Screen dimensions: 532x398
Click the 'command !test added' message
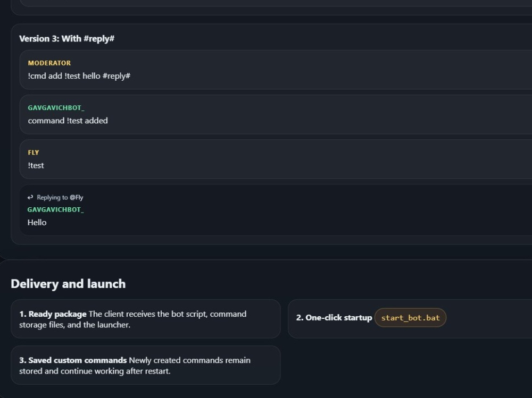coord(68,121)
